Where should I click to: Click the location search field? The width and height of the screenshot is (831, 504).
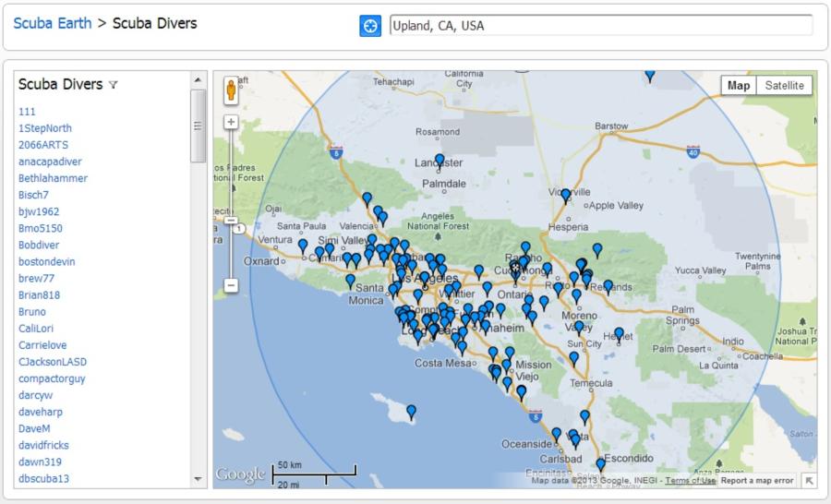601,26
